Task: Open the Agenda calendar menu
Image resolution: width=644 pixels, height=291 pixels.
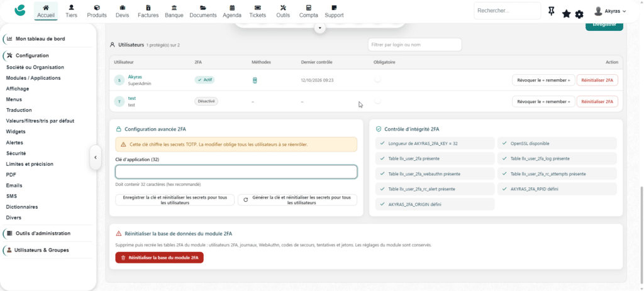Action: [x=232, y=11]
